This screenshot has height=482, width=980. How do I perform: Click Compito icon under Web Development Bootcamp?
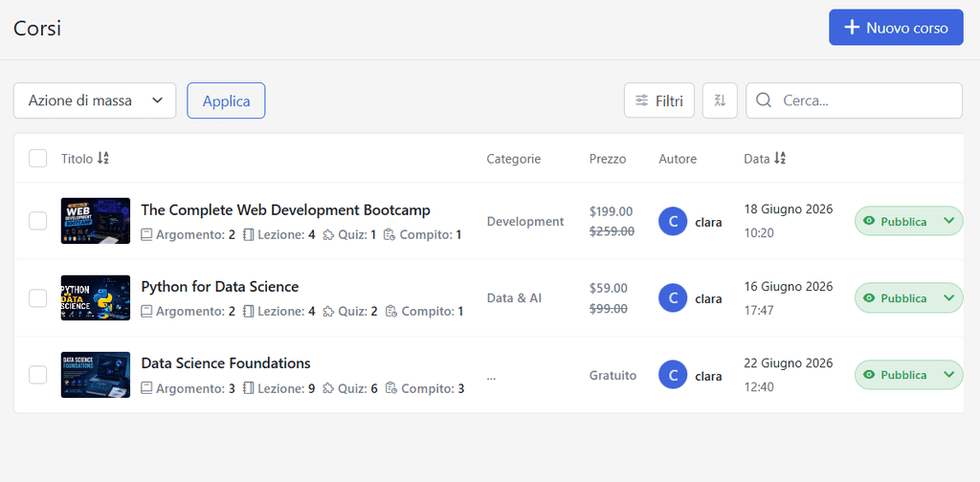tap(390, 234)
